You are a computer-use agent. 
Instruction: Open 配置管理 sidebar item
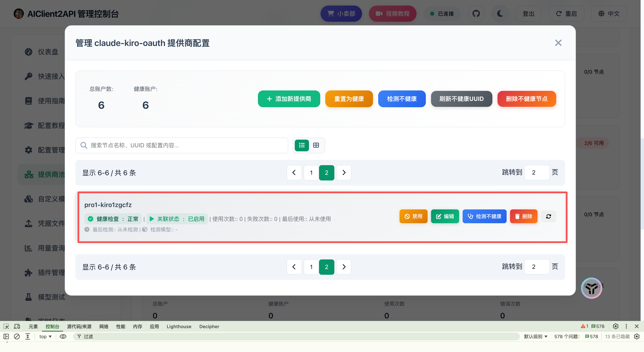42,150
